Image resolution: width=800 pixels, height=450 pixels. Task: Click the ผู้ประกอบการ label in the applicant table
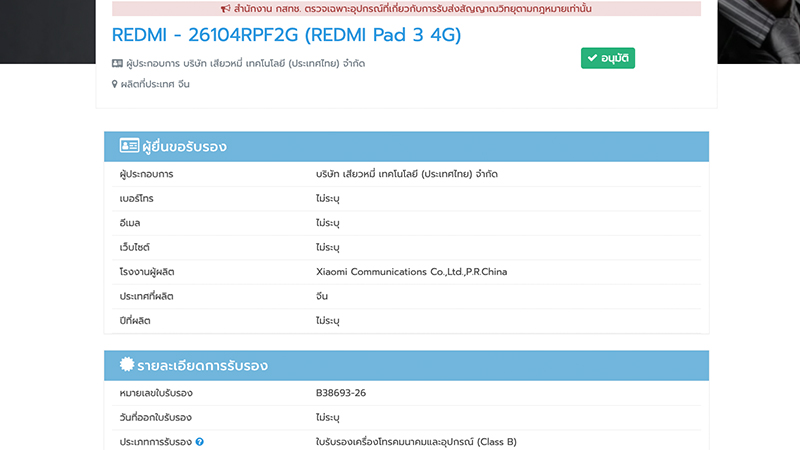pyautogui.click(x=146, y=174)
